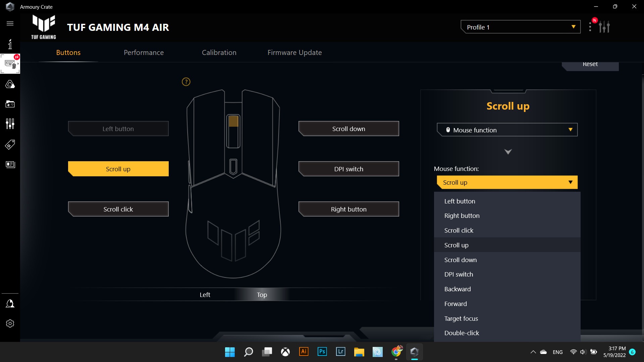The width and height of the screenshot is (644, 362).
Task: Collapse the Scroll up function dropdown
Action: click(x=507, y=182)
